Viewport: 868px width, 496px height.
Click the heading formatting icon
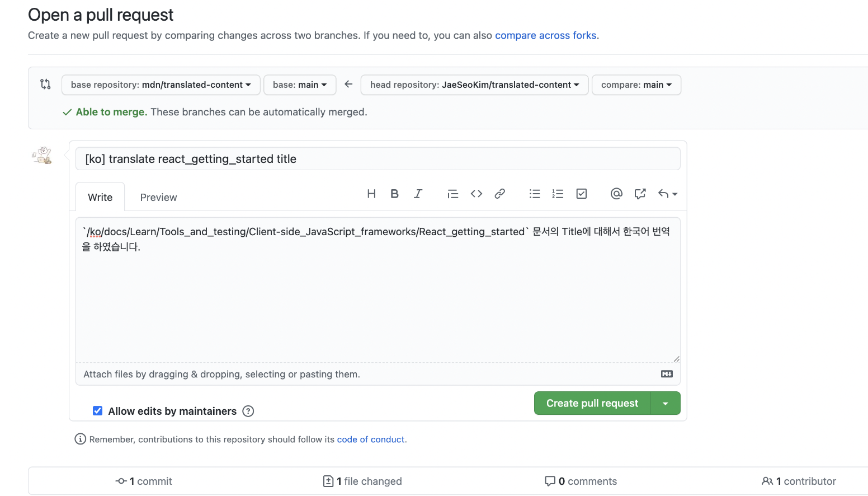pyautogui.click(x=371, y=194)
